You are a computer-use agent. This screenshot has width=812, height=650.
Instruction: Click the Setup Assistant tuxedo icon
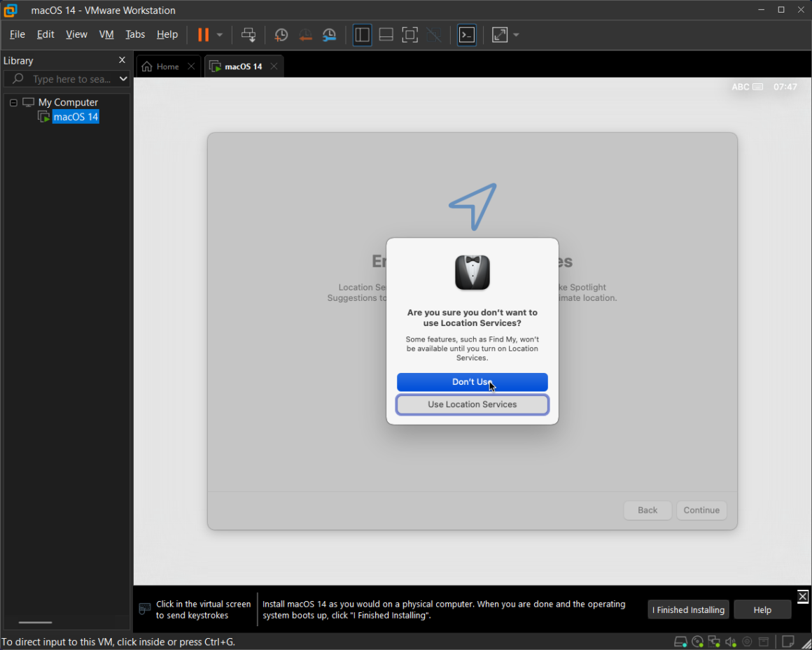click(472, 272)
